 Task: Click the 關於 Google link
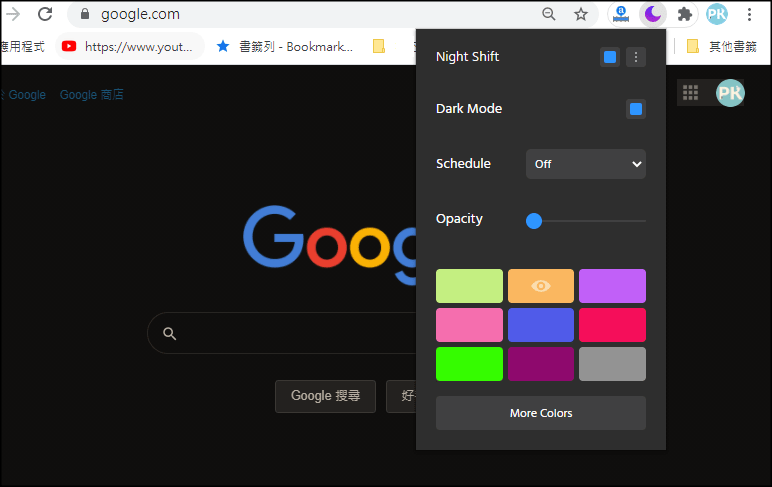pyautogui.click(x=23, y=95)
